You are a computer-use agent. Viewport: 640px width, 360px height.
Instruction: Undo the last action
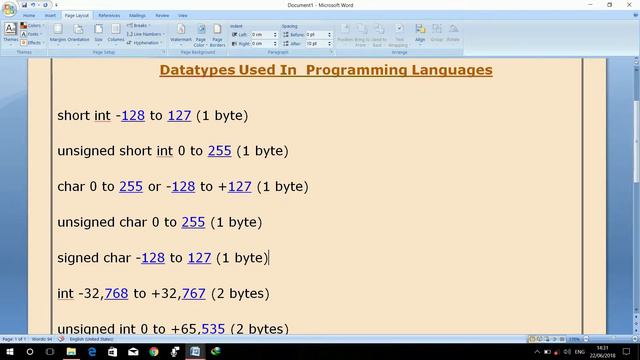(x=33, y=5)
